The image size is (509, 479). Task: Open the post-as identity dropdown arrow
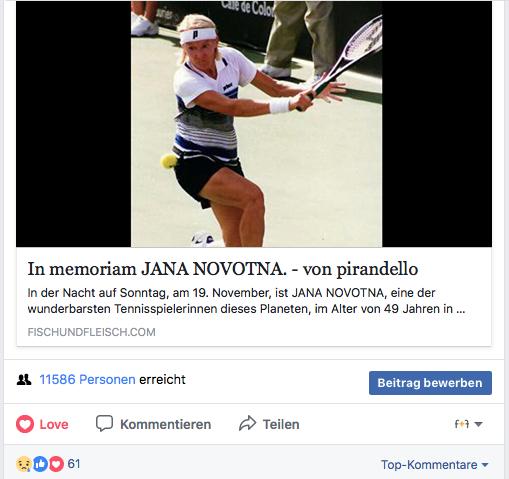coord(478,424)
